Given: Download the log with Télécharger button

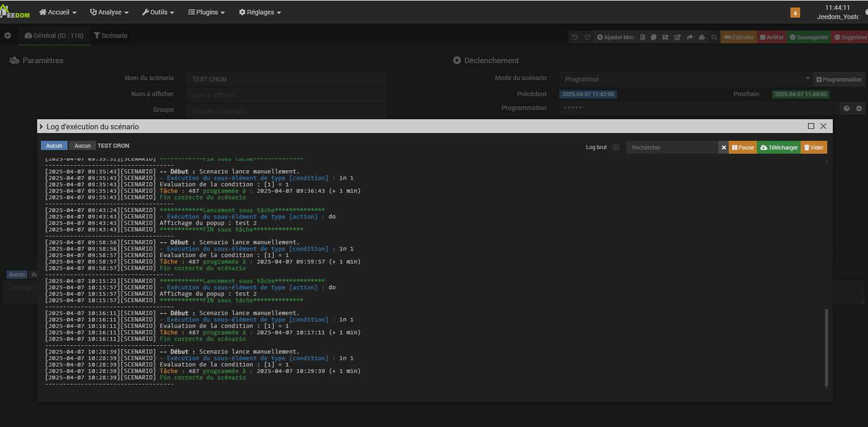Looking at the screenshot, I should coord(779,148).
